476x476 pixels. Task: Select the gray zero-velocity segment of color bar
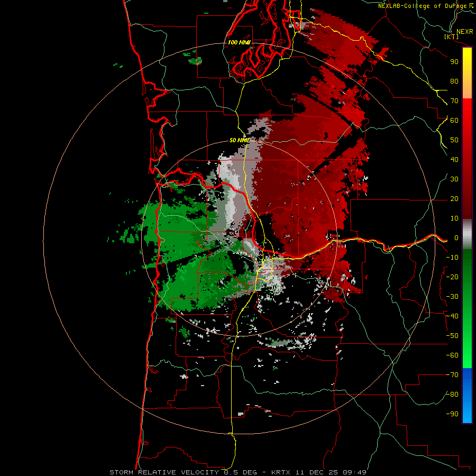(467, 234)
